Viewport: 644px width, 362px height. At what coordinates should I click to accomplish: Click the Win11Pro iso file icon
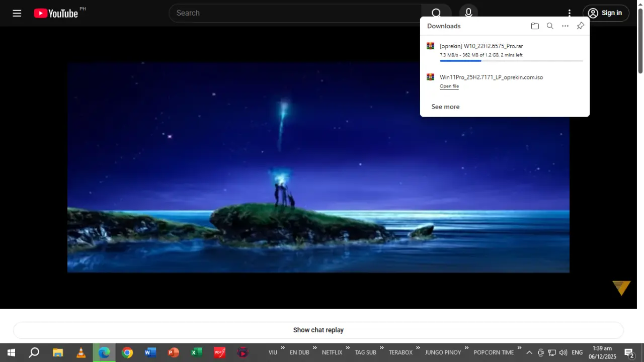coord(430,77)
